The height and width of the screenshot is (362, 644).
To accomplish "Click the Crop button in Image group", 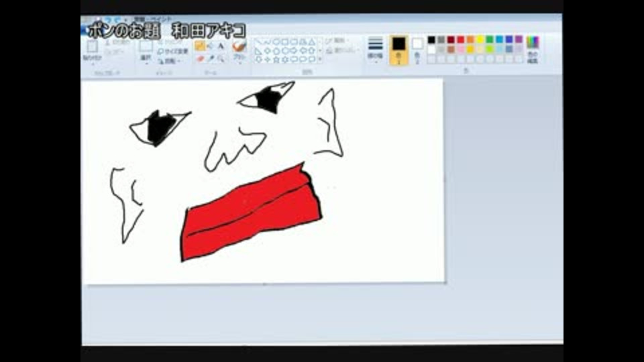I will point(170,42).
